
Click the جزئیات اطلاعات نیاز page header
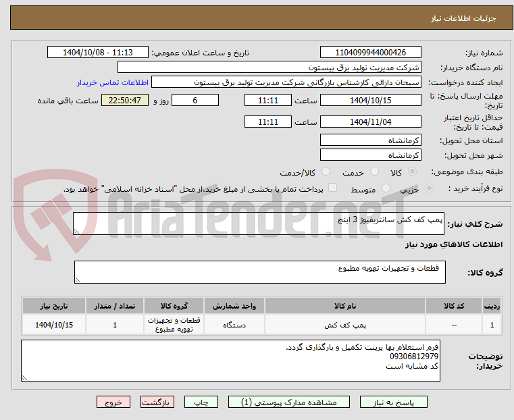tap(463, 18)
